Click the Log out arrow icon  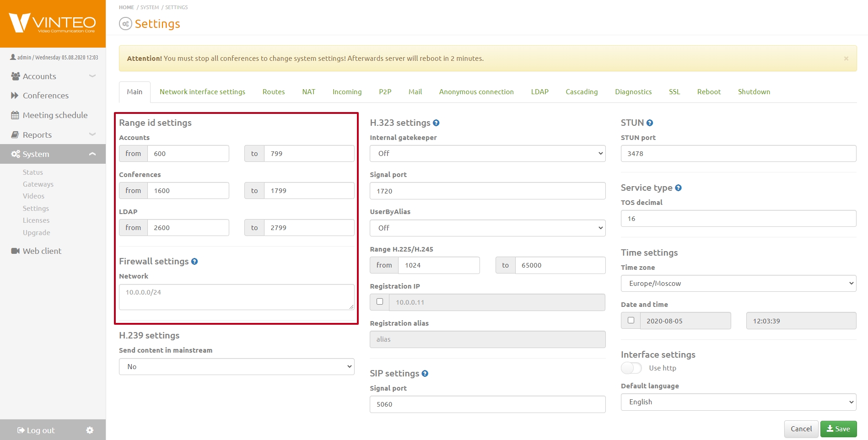(21, 430)
